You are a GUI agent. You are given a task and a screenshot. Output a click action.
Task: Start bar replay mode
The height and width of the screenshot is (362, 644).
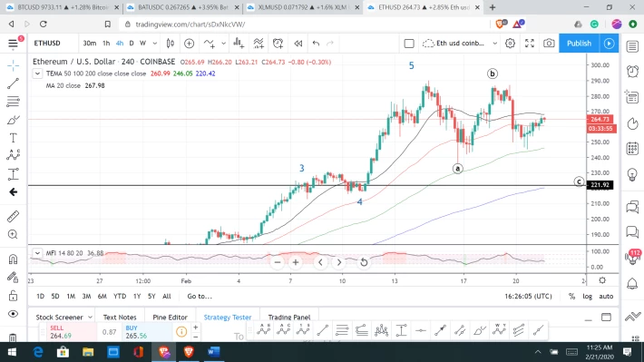coord(298,44)
